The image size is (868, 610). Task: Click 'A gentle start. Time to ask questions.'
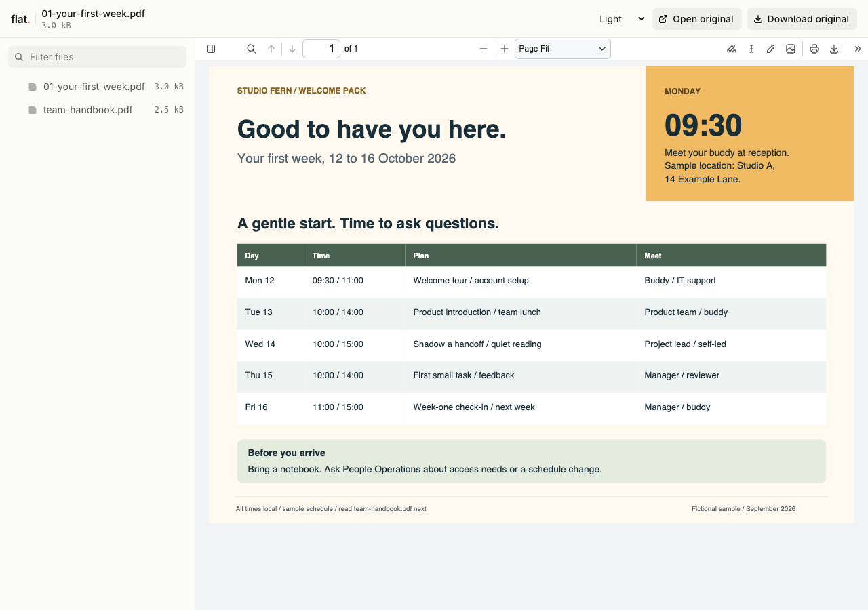368,223
